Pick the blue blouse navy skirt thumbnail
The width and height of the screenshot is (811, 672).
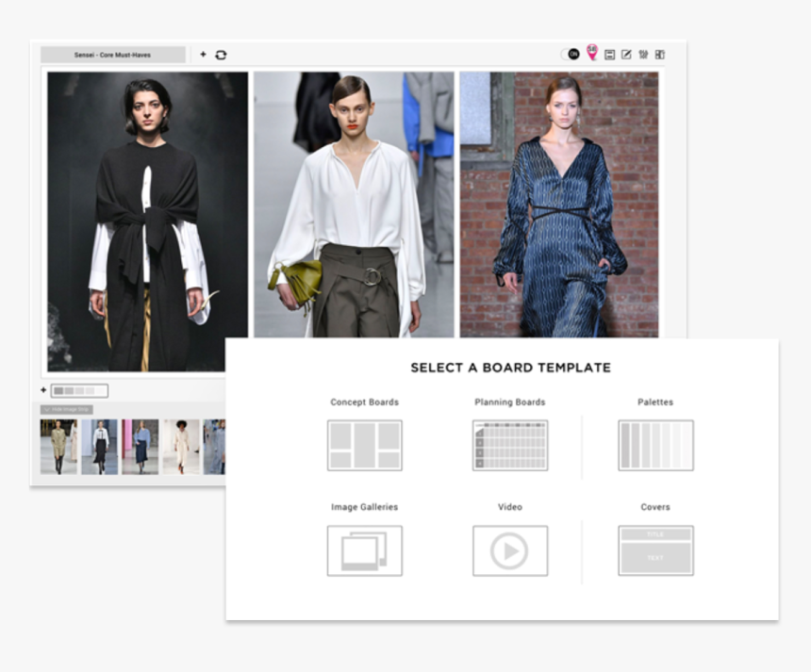click(141, 447)
